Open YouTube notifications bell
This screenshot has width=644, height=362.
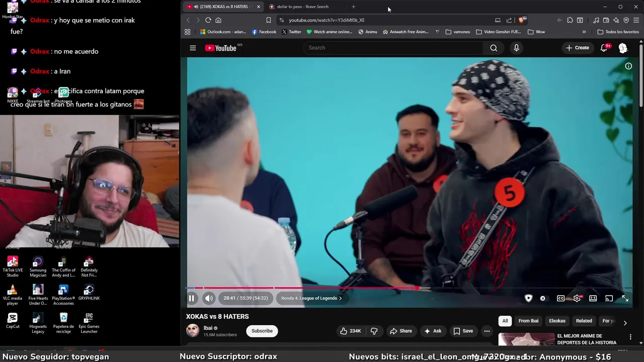point(604,48)
